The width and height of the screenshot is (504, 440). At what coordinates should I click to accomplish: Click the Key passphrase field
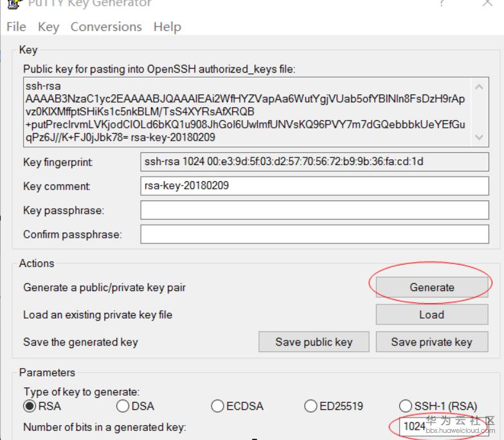coord(315,210)
